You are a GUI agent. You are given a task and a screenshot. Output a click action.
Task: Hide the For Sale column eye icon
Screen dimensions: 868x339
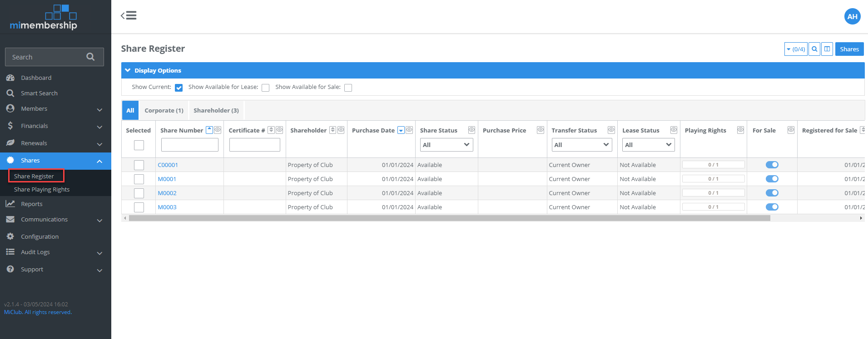click(x=791, y=130)
